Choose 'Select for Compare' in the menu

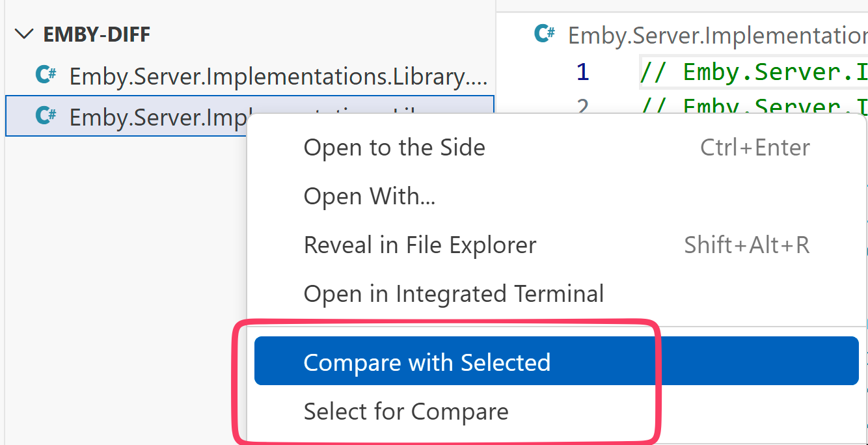pos(405,411)
